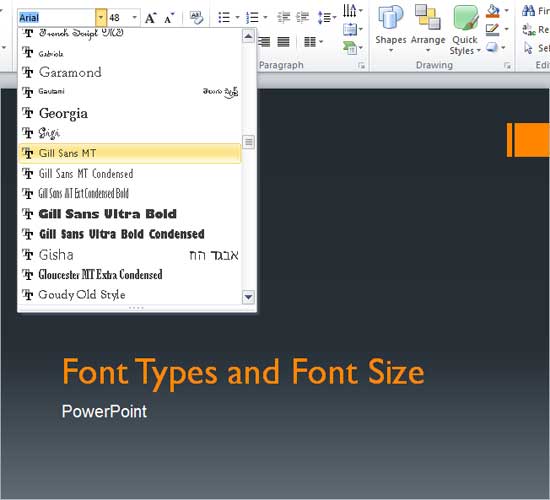Image resolution: width=550 pixels, height=500 pixels.
Task: Expand the bullets style dropdown arrow
Action: coord(237,17)
